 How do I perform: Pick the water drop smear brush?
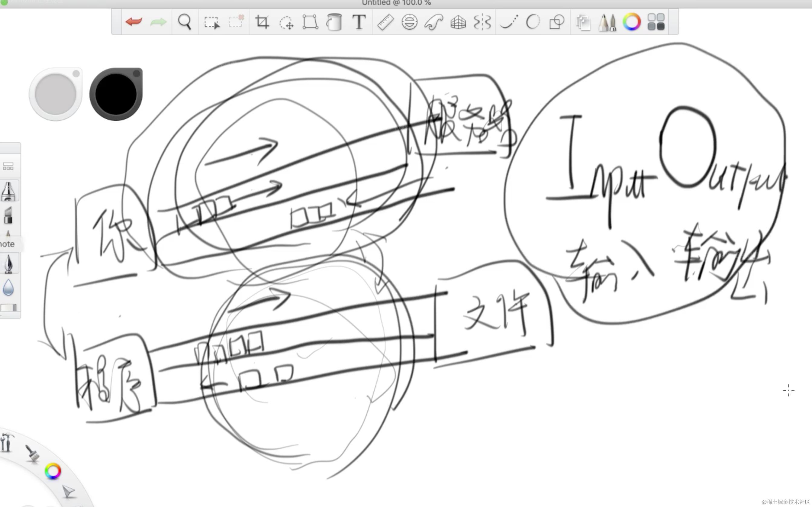pyautogui.click(x=8, y=288)
